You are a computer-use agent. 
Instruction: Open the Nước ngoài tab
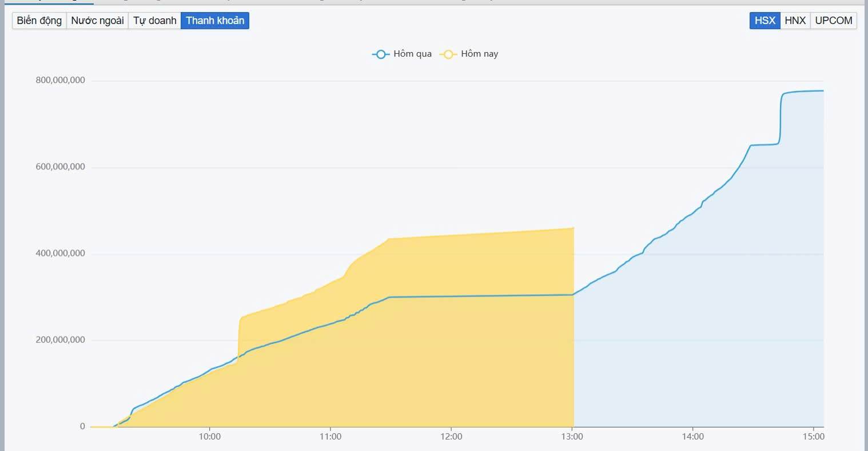click(97, 21)
